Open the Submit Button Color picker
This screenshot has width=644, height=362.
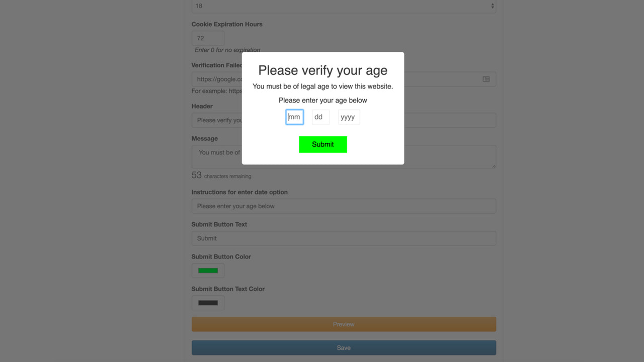[208, 270]
